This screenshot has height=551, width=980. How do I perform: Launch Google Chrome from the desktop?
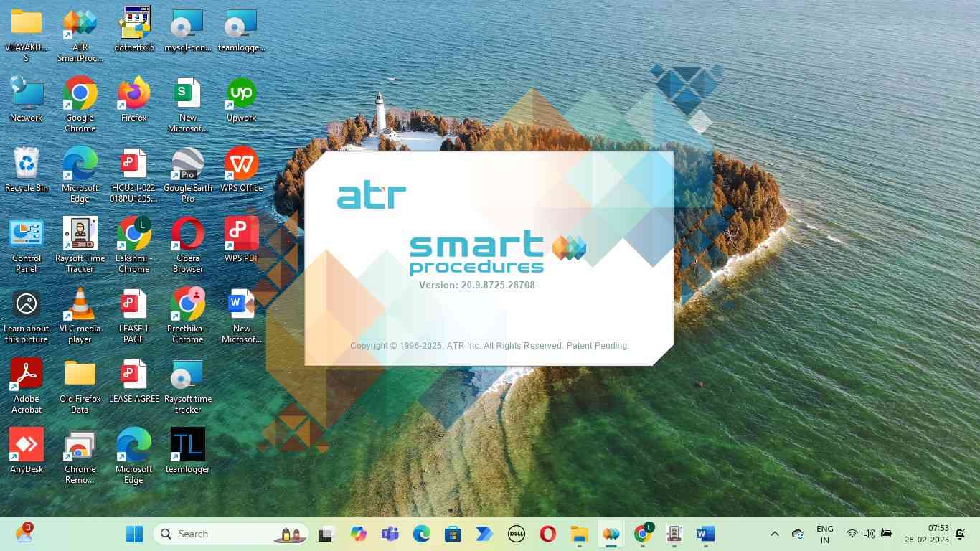(80, 105)
